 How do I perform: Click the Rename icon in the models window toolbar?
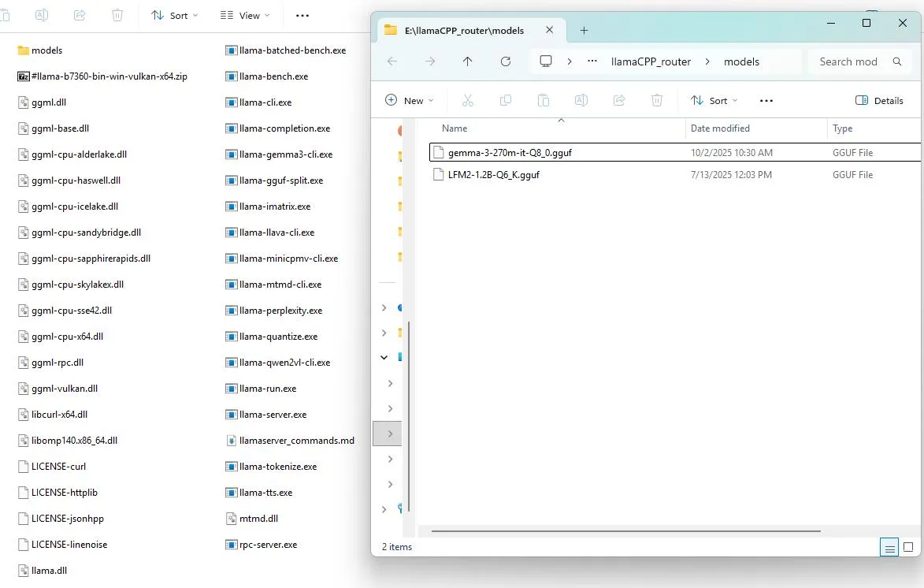[x=581, y=100]
